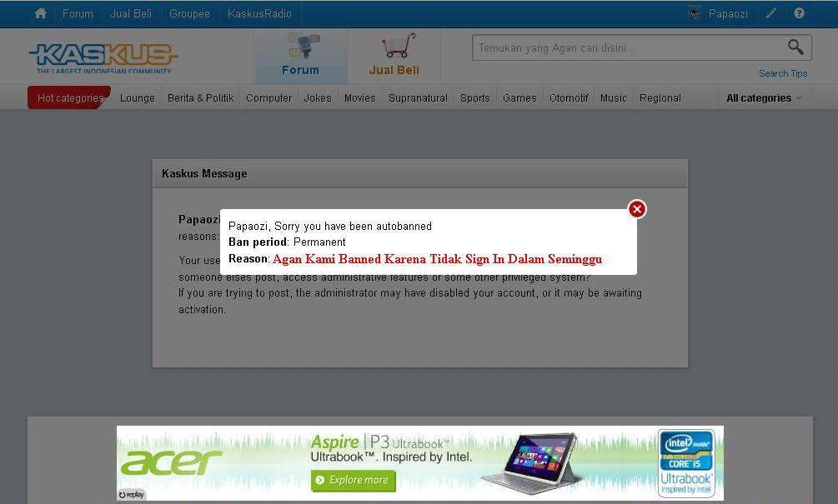Open the Movies category
Screen dimensions: 838x504
(x=359, y=98)
